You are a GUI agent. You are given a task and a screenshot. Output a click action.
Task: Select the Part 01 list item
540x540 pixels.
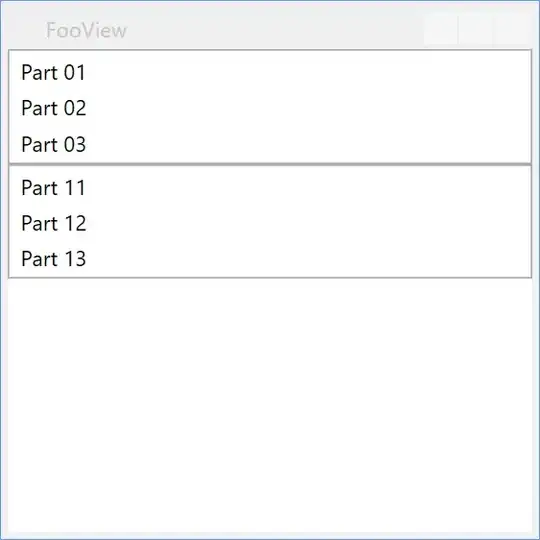coord(270,73)
